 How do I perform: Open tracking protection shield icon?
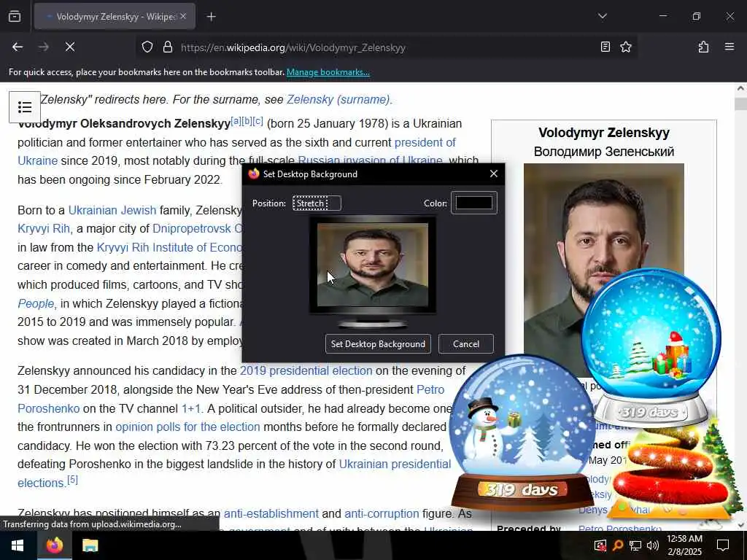147,47
